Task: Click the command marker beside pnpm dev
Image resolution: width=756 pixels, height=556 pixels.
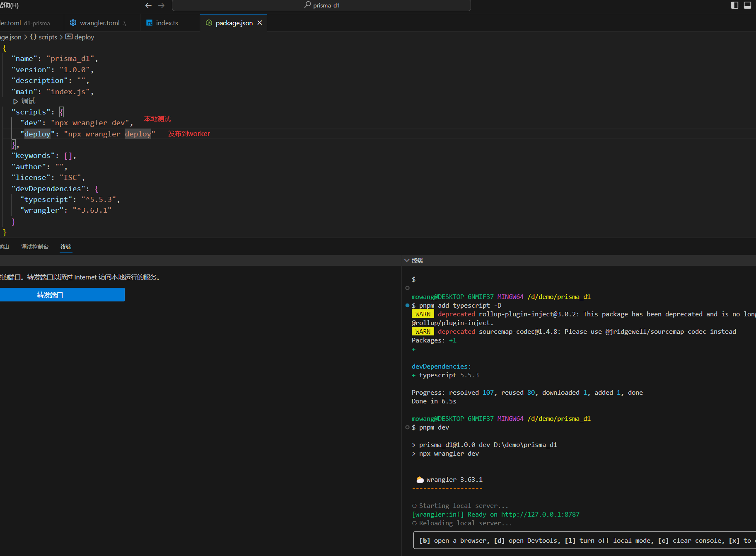Action: [x=407, y=427]
